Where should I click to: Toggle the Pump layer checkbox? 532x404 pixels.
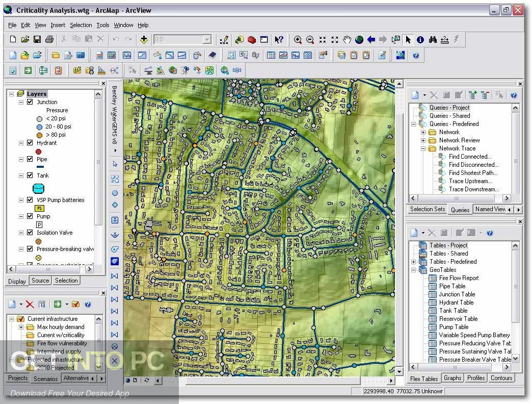click(30, 216)
